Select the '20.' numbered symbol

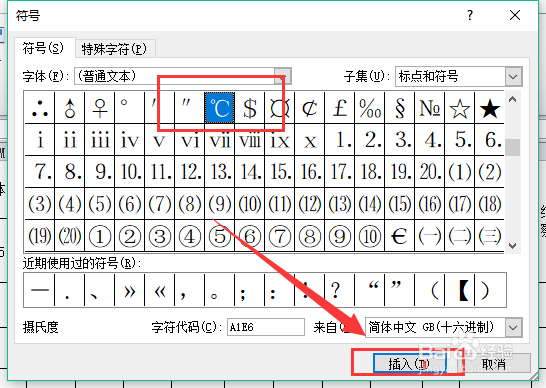click(x=429, y=172)
